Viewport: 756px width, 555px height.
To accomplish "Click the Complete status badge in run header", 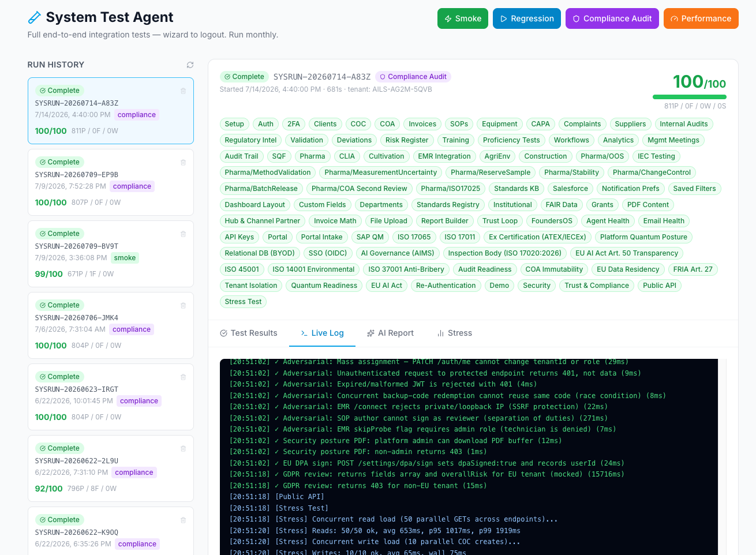I will click(x=244, y=77).
